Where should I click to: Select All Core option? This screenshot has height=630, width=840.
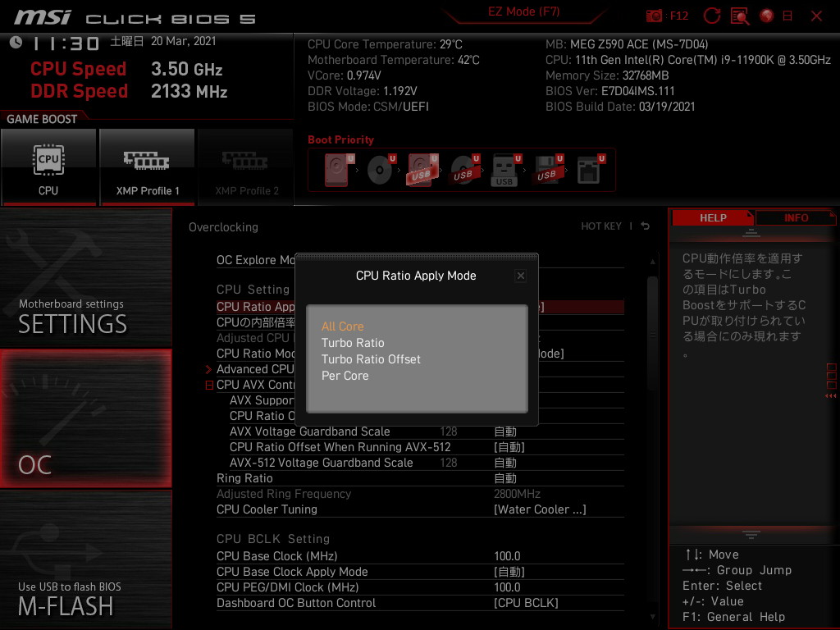(x=342, y=326)
